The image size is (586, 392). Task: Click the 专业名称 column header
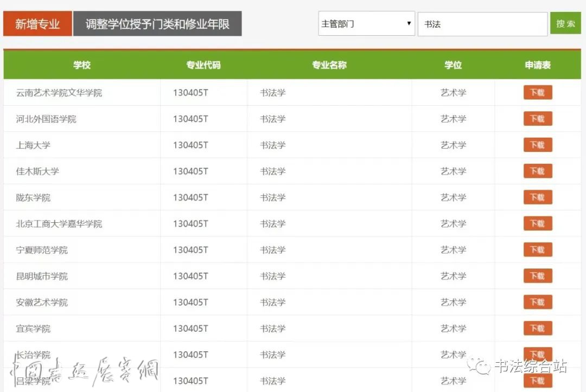[329, 65]
